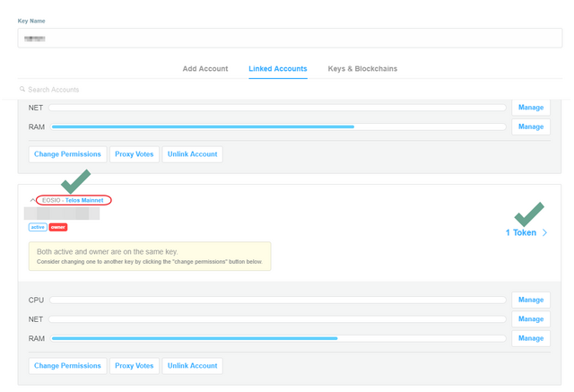The image size is (574, 392).
Task: Click the 'Both active and owner' warning text
Action: [x=108, y=252]
